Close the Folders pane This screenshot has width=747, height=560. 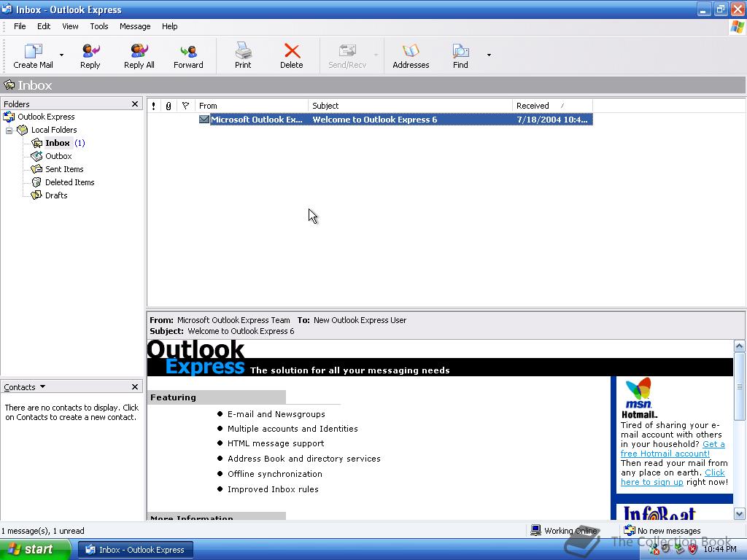[x=135, y=104]
